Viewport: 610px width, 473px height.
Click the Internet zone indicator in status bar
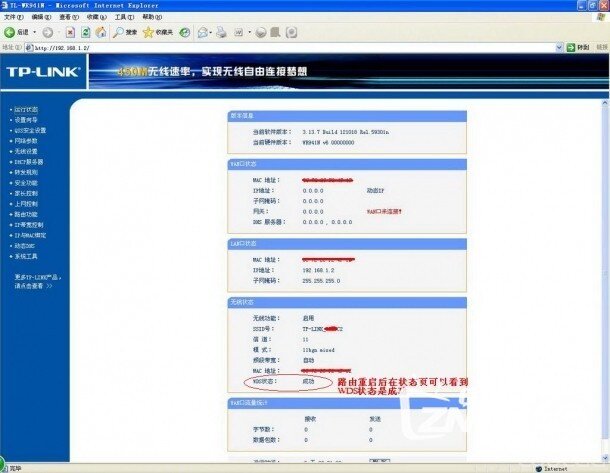552,469
